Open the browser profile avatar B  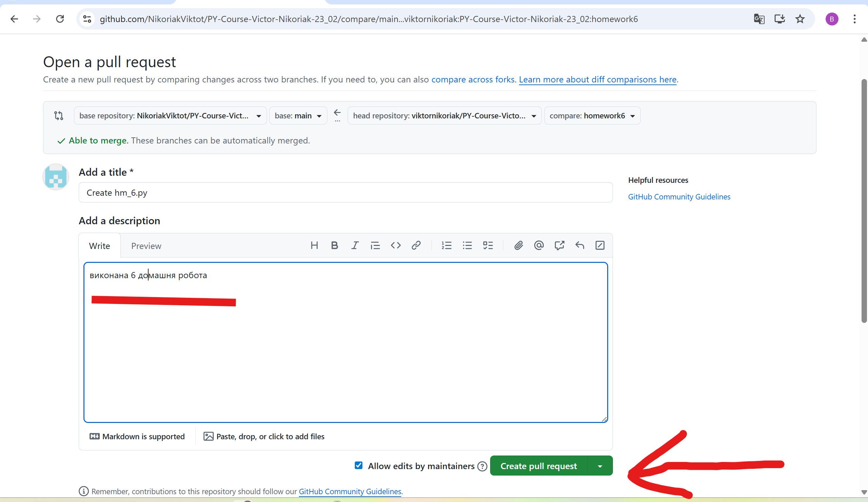click(x=832, y=19)
